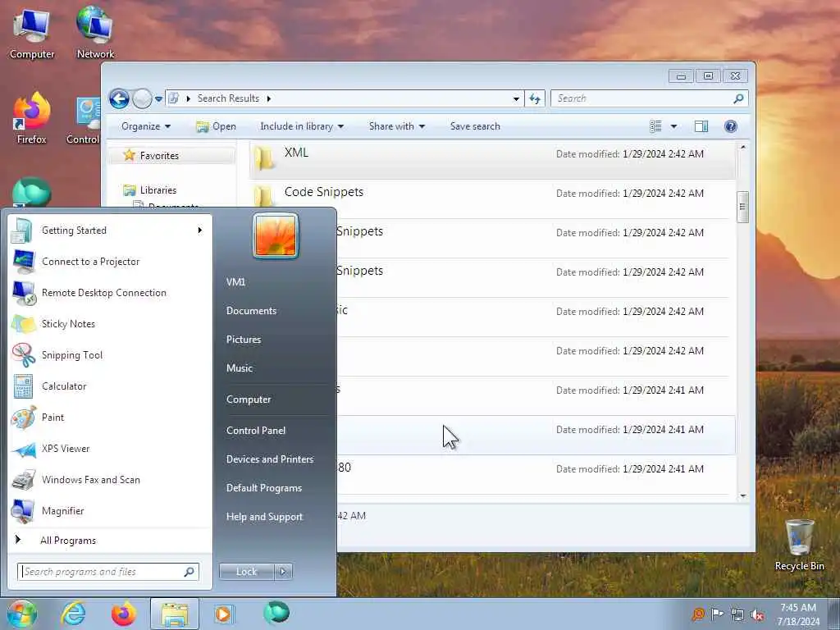Launch Sticky Notes
Screen dimensions: 840x630
(110, 323)
